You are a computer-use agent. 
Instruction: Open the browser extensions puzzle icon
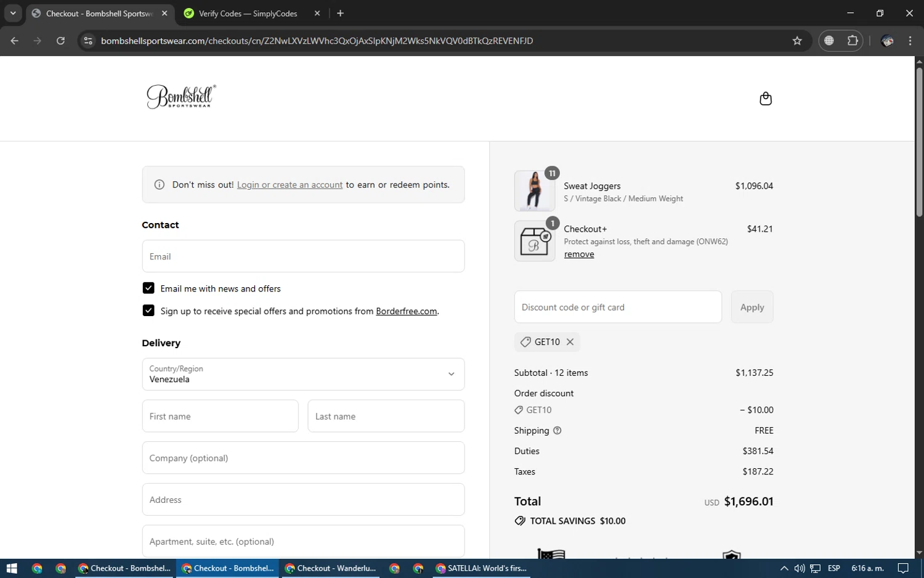pyautogui.click(x=853, y=41)
